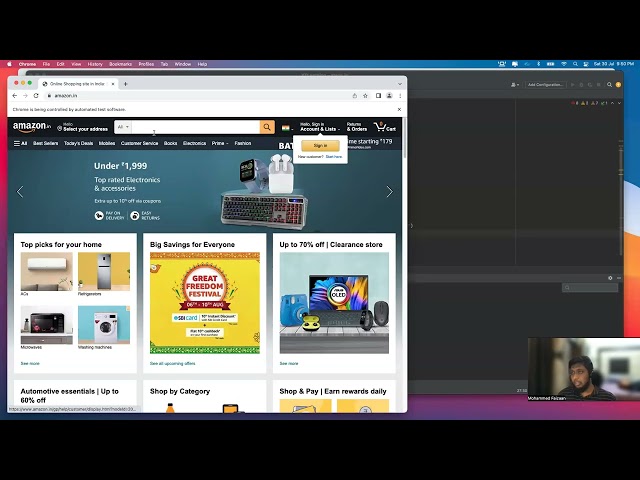Open the Amazon shopping cart
The width and height of the screenshot is (640, 480).
tap(385, 127)
